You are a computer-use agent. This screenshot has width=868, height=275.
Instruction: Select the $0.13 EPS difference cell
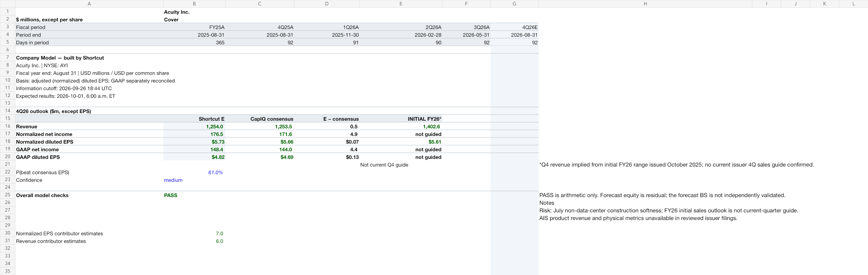coord(327,157)
